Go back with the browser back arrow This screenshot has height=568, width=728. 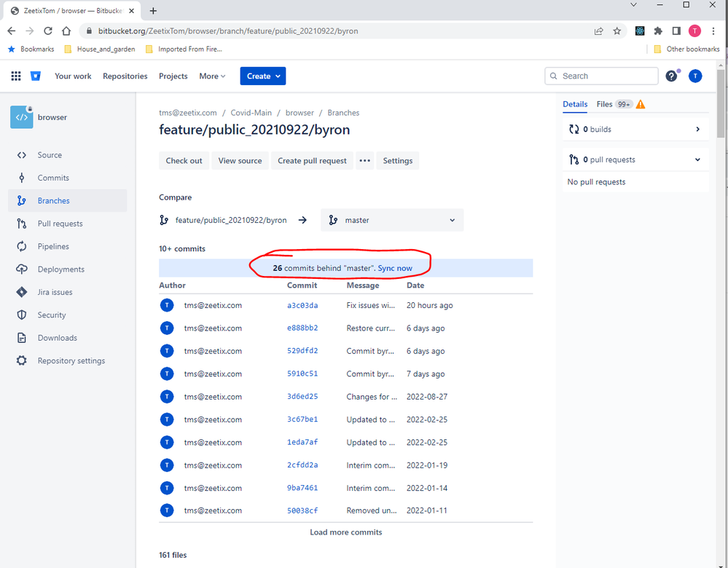pyautogui.click(x=12, y=31)
